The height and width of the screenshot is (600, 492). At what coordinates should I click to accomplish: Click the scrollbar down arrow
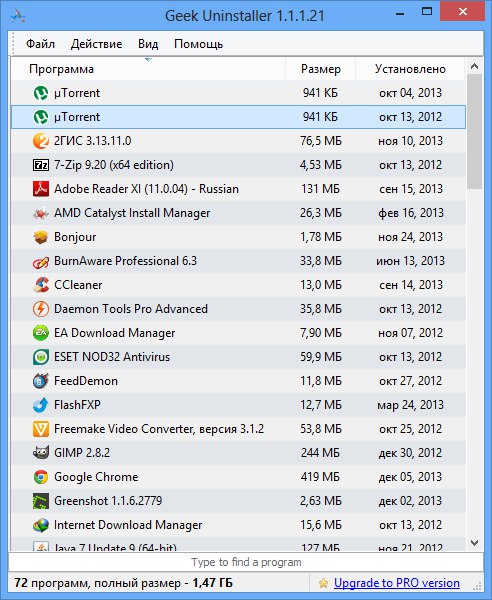[x=474, y=543]
